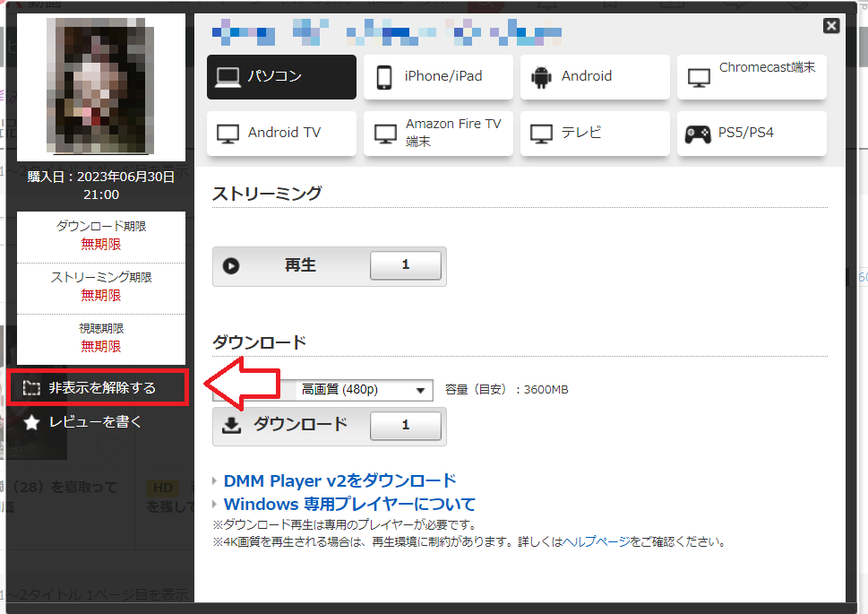Click the triangle before Windows 専用プレイヤー link
This screenshot has width=868, height=614.
(215, 505)
